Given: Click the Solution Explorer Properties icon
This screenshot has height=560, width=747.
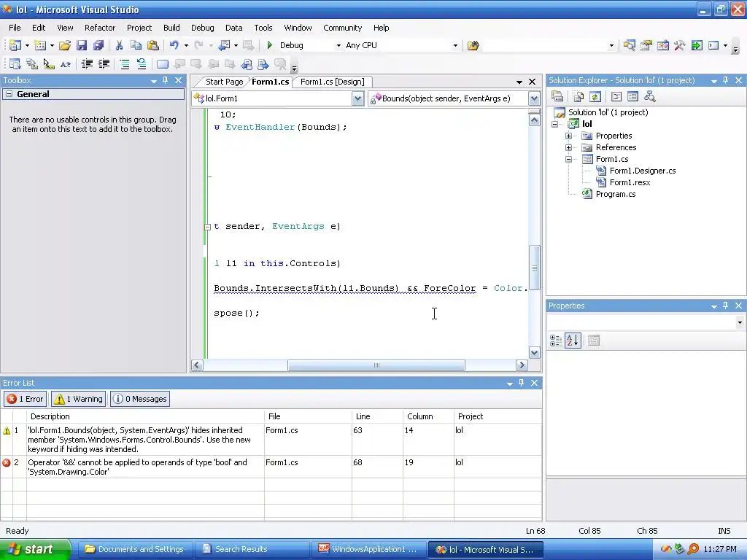Looking at the screenshot, I should click(557, 97).
